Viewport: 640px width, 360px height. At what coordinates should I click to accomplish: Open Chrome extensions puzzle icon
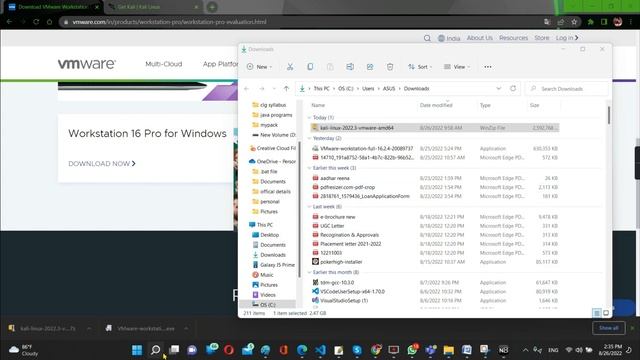click(x=590, y=22)
